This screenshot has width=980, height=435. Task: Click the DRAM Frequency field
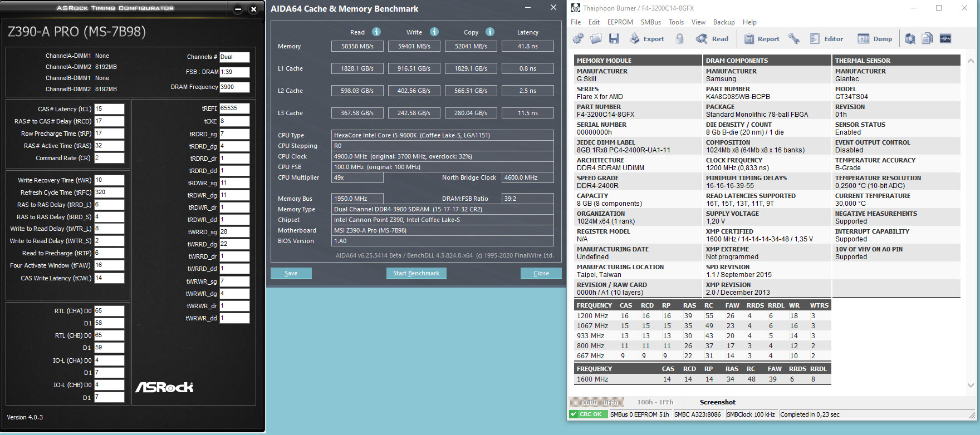point(234,87)
